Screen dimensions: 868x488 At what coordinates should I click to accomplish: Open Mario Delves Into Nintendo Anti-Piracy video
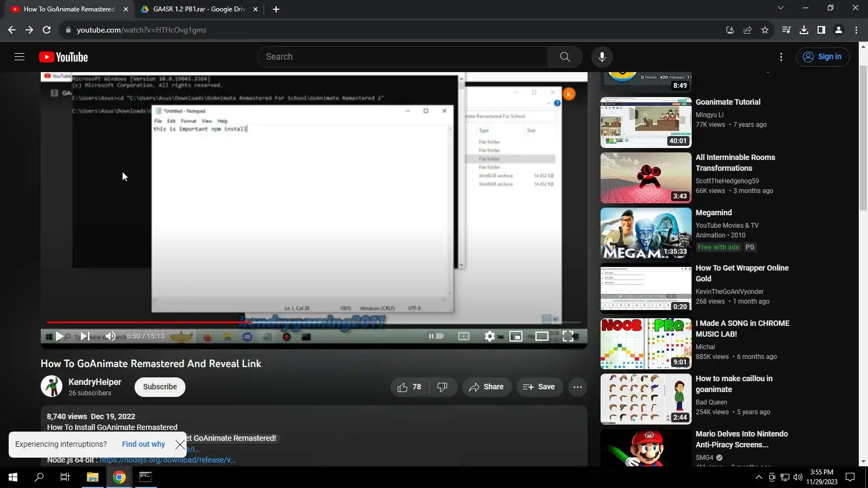(x=742, y=439)
